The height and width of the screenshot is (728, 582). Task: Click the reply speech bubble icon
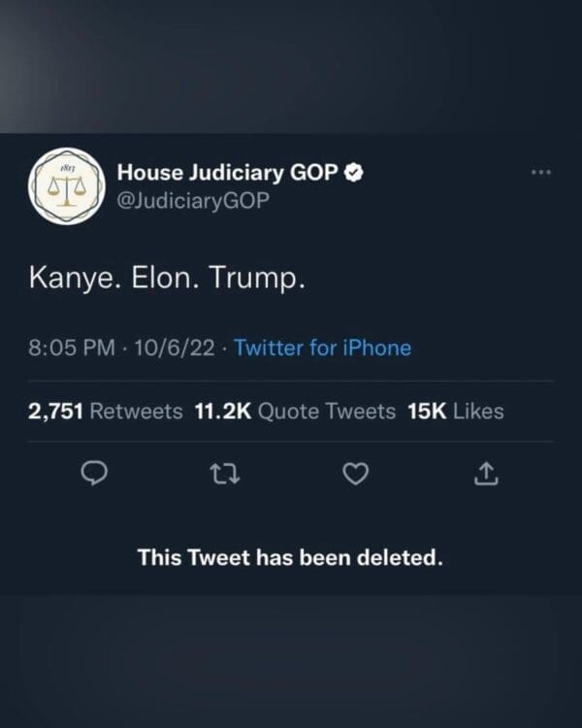(x=94, y=474)
